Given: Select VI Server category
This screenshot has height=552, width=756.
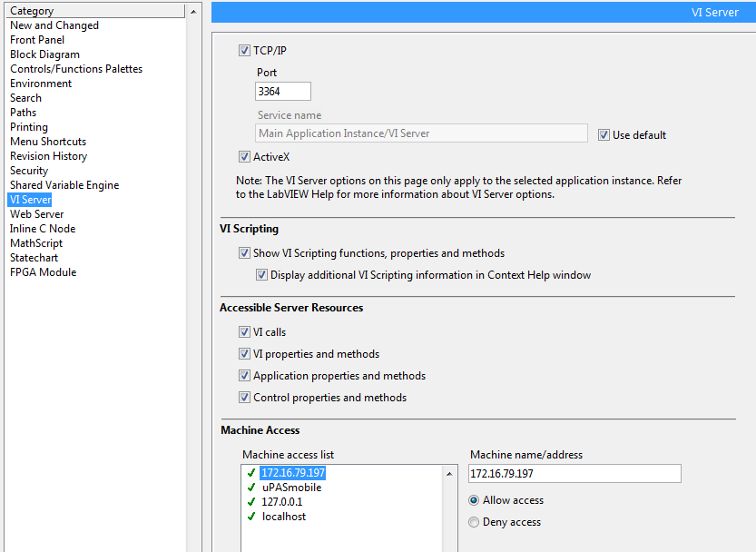Looking at the screenshot, I should pyautogui.click(x=30, y=199).
